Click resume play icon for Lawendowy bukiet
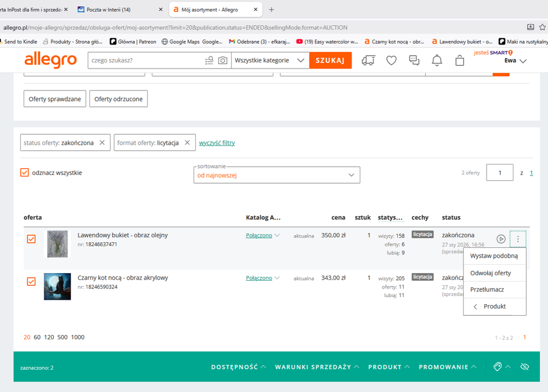Viewport: 548px width, 392px height. [501, 239]
